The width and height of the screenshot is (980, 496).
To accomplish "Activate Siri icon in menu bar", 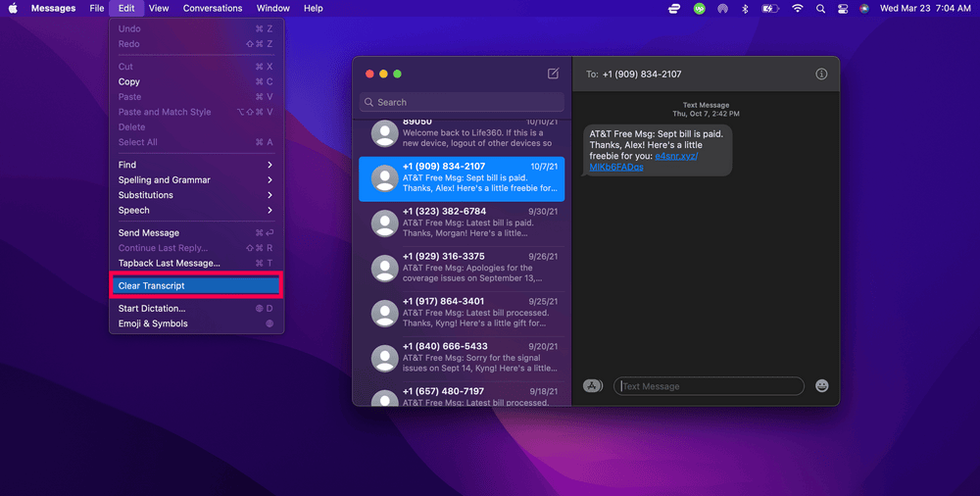I will tap(864, 8).
